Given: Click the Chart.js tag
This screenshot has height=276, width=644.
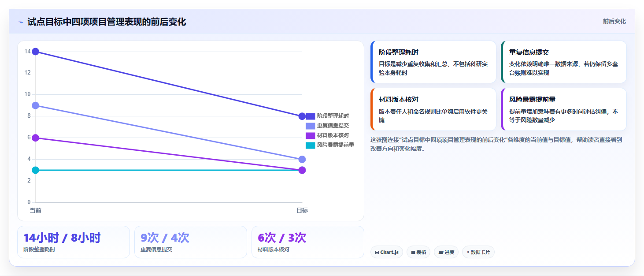Looking at the screenshot, I should [387, 252].
